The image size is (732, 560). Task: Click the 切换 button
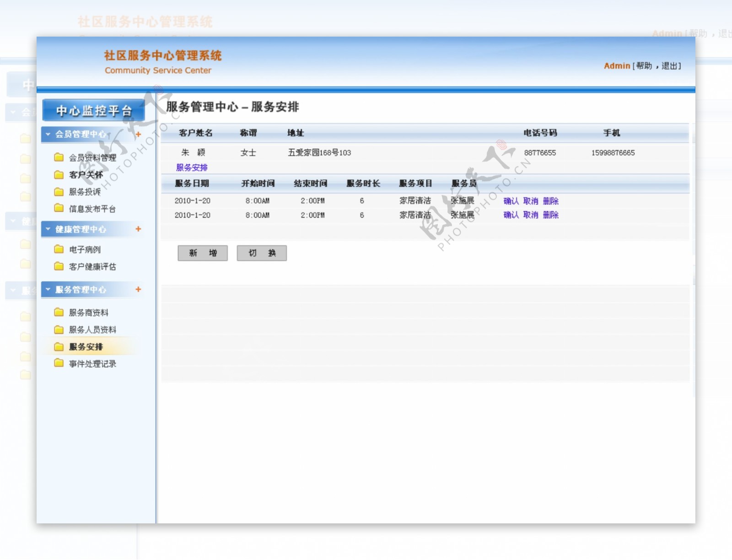coord(262,253)
